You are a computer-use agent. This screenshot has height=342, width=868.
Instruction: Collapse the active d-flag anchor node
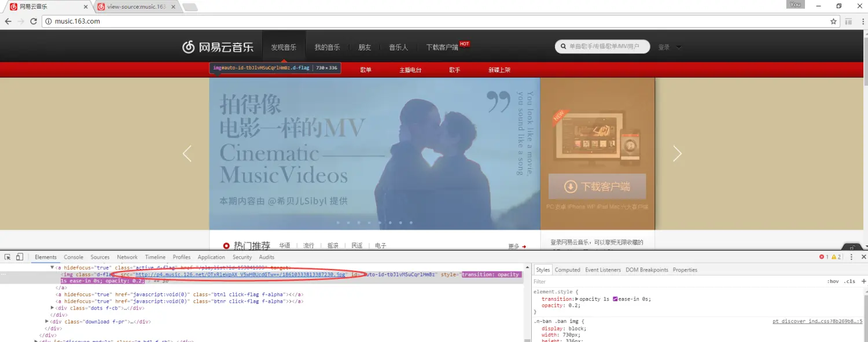pyautogui.click(x=52, y=268)
